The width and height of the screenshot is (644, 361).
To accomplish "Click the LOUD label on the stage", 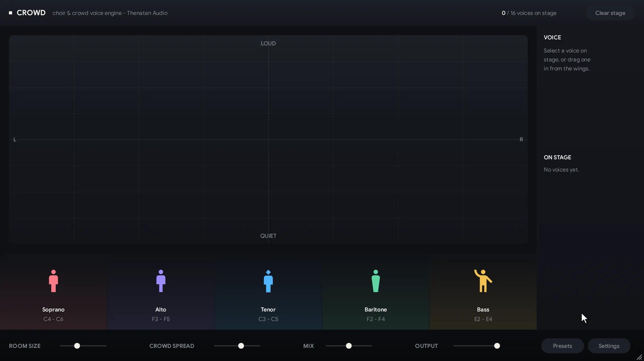I will pos(268,43).
